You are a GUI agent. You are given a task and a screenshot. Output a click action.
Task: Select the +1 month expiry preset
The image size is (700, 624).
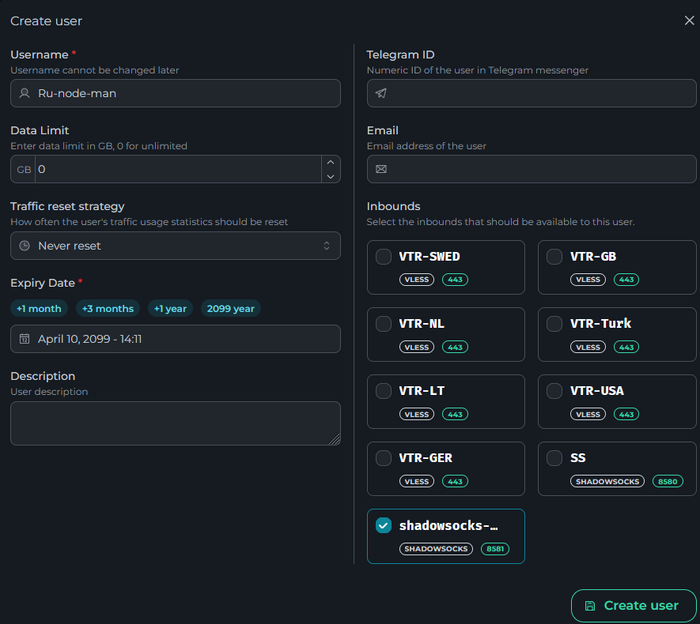coord(39,308)
